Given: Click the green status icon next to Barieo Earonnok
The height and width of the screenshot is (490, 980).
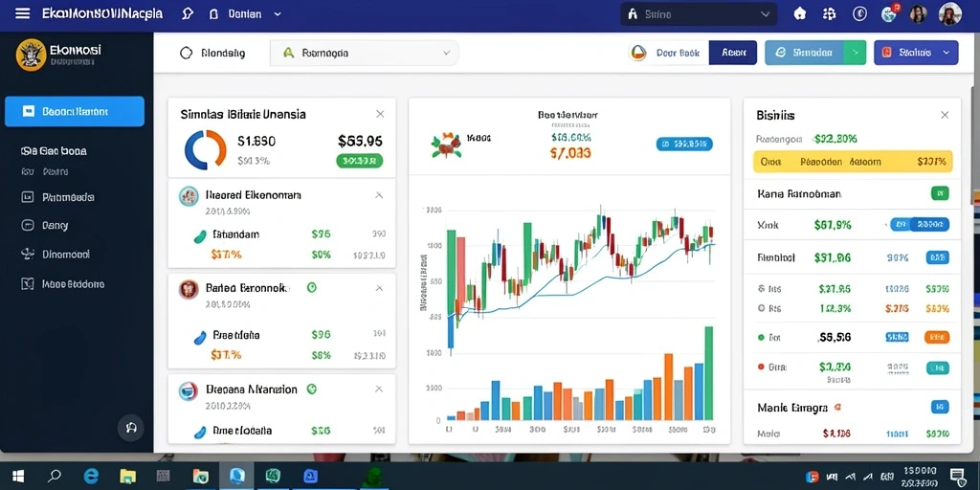Looking at the screenshot, I should point(312,287).
